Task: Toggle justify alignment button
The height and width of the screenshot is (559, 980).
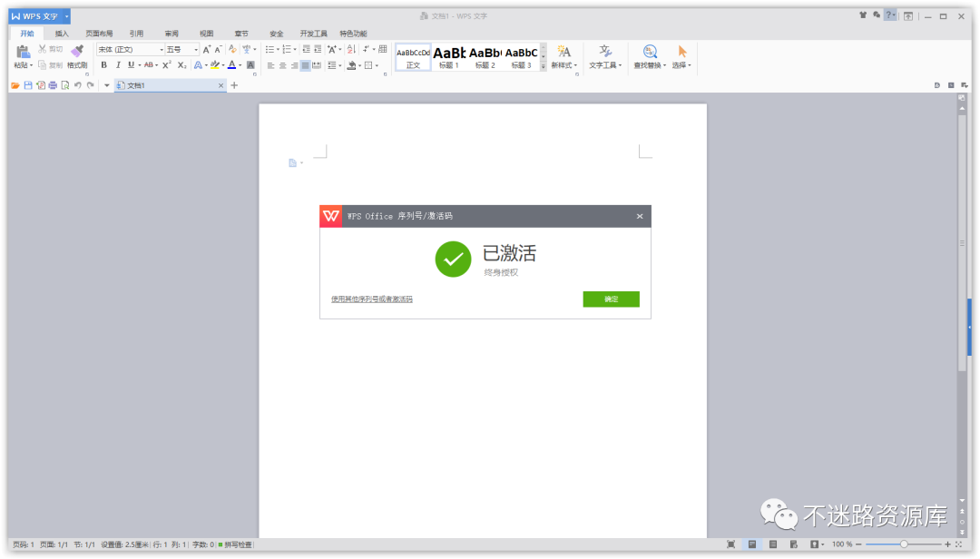Action: click(x=305, y=65)
